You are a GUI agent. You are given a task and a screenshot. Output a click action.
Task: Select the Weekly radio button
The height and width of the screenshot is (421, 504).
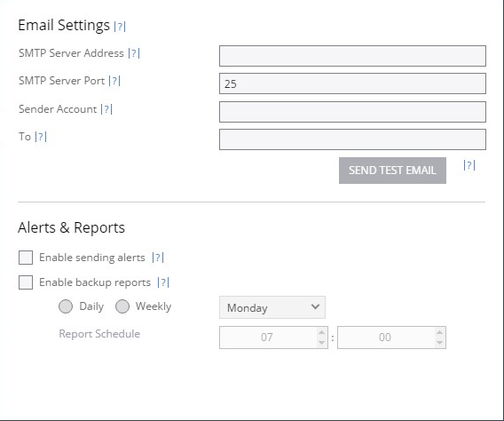pyautogui.click(x=122, y=306)
